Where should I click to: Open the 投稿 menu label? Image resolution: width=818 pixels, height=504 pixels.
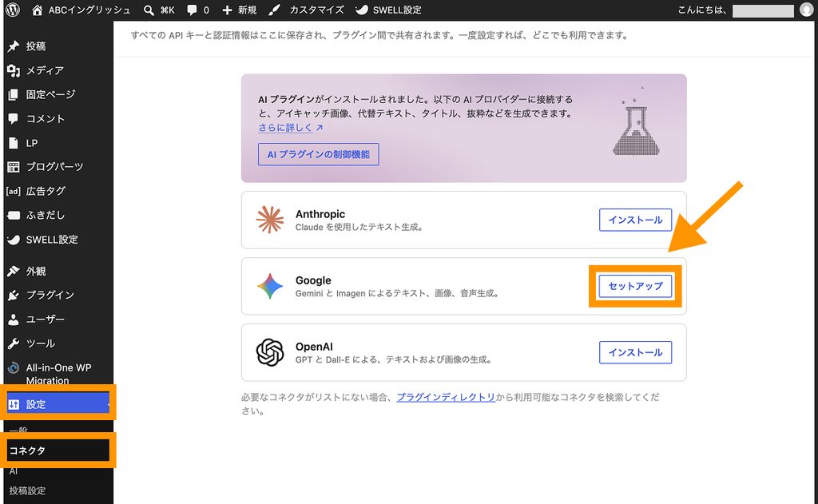36,46
